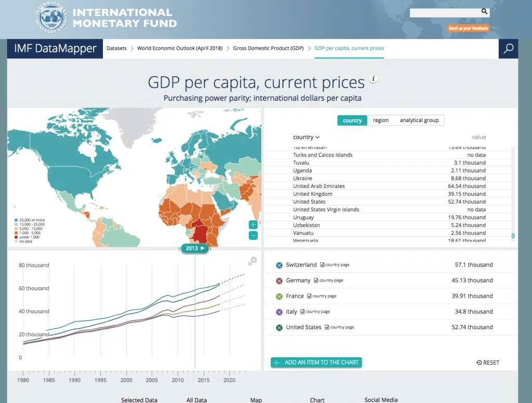Remove United States from the chart
The width and height of the screenshot is (532, 403).
279,328
